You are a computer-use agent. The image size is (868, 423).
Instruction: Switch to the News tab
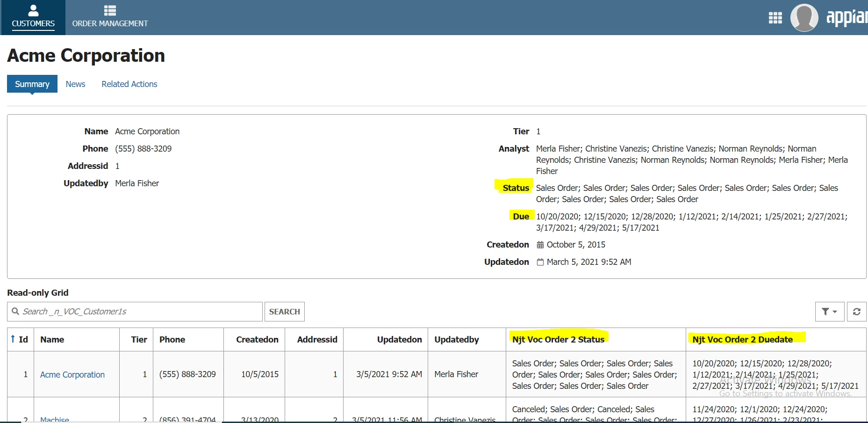[75, 84]
